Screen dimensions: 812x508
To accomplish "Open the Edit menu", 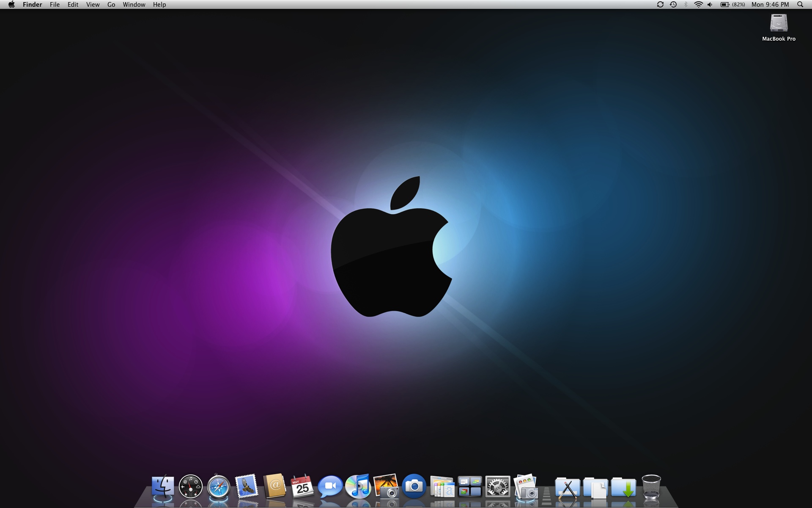I will point(73,5).
